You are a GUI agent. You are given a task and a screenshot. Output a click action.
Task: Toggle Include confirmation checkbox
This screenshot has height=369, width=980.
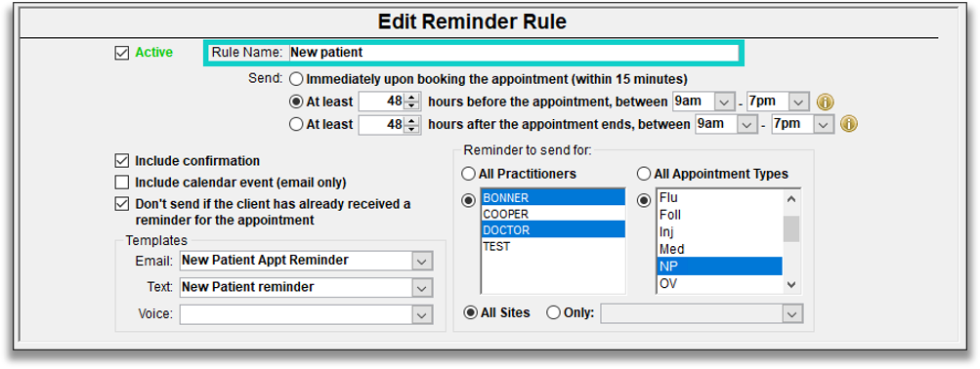[x=121, y=161]
